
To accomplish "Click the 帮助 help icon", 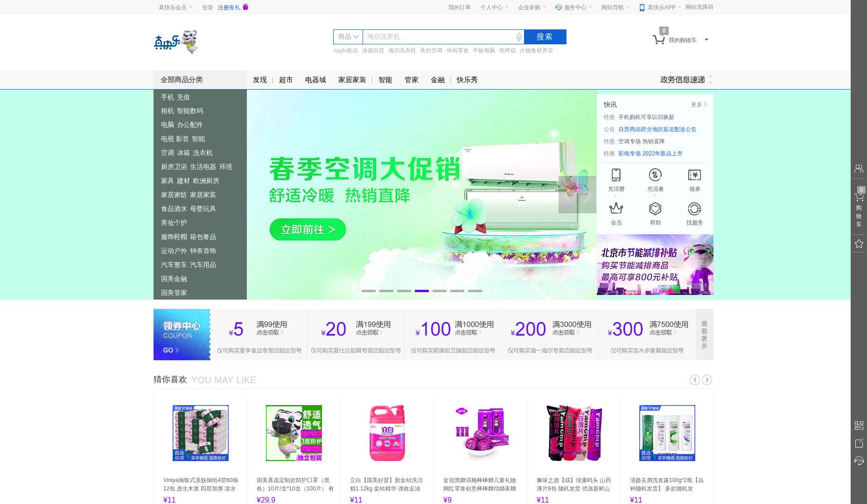I will tap(655, 208).
